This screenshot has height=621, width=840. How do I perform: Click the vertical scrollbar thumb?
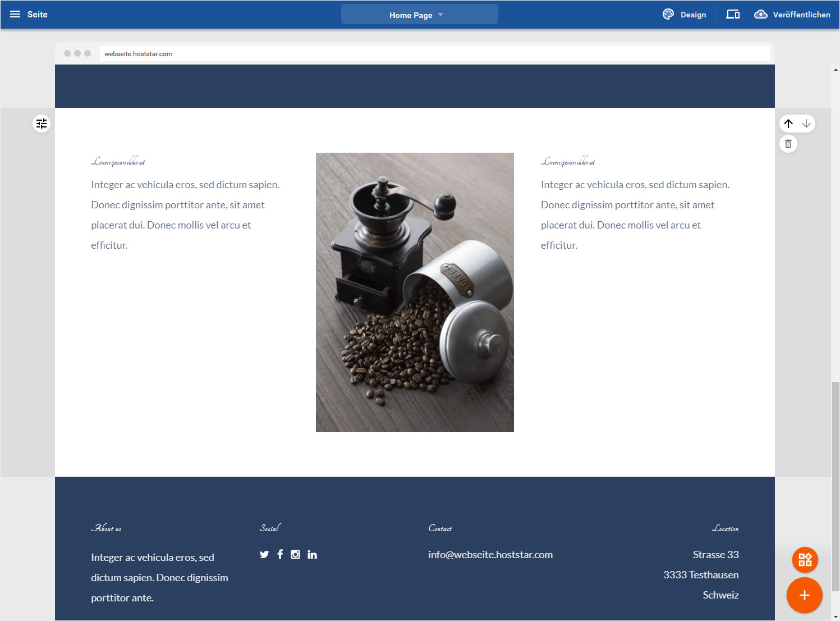pos(836,486)
